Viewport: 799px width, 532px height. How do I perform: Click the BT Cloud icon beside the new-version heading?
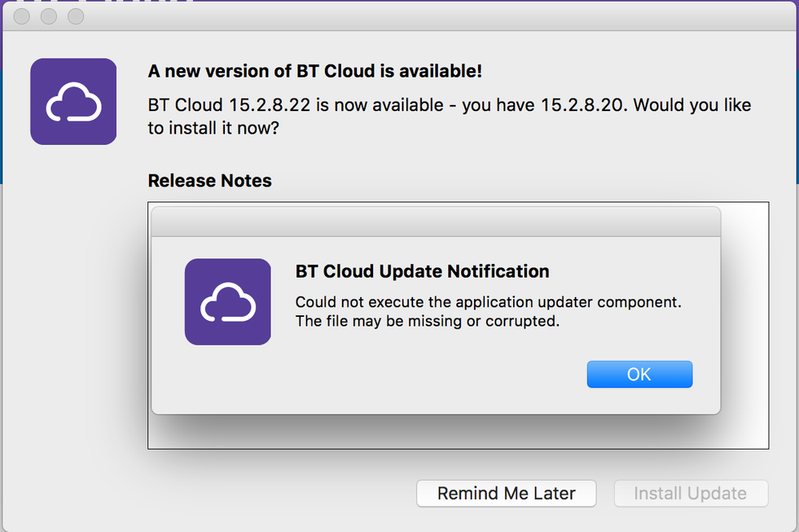click(74, 102)
